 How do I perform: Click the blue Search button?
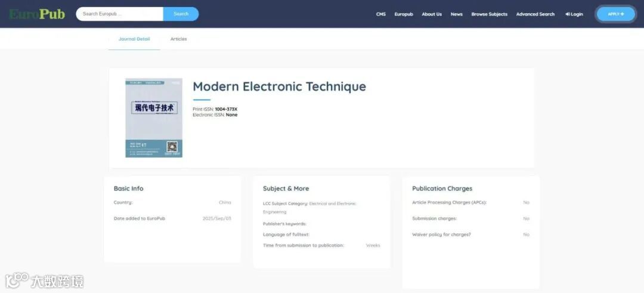181,14
